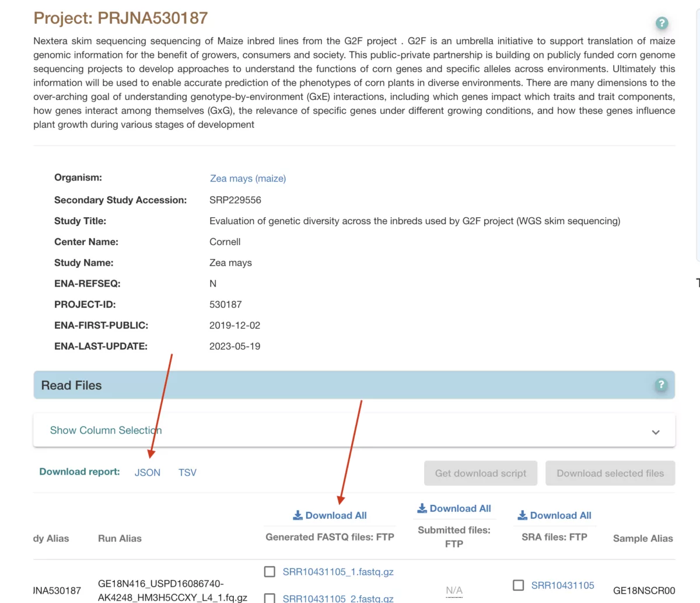This screenshot has height=603, width=700.
Task: Download the report as TSV
Action: [187, 472]
